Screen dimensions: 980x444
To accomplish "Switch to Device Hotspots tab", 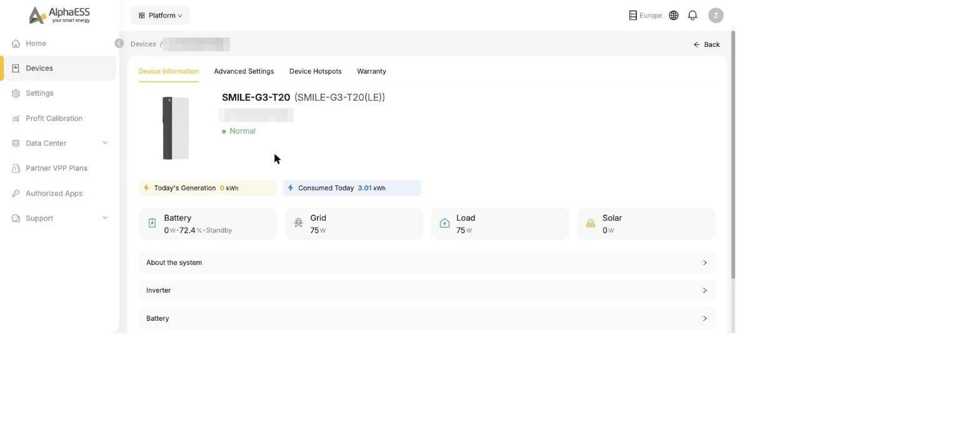I will 315,71.
